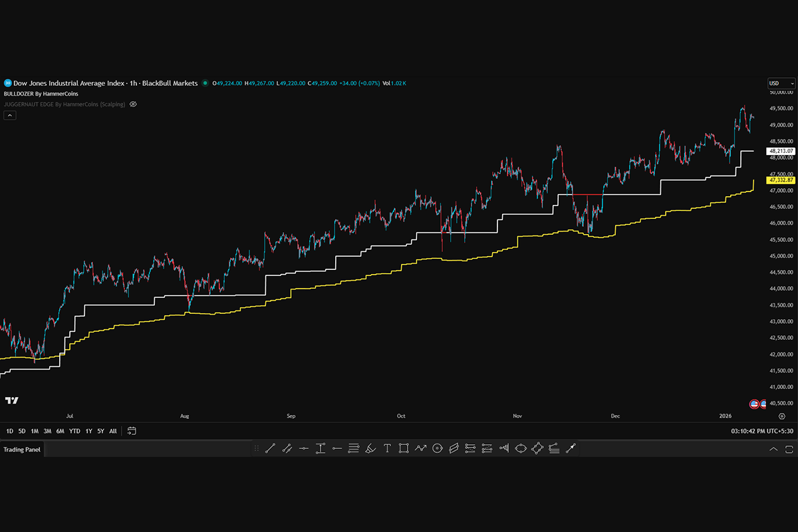This screenshot has height=532, width=798.
Task: Pick the Brush highlighter drawing tool
Action: [x=371, y=449]
